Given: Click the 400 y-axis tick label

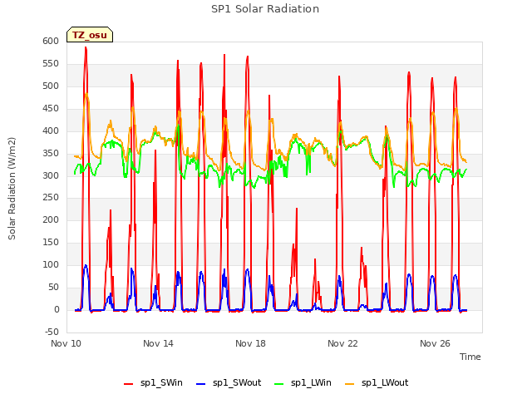Looking at the screenshot, I should coord(51,131).
